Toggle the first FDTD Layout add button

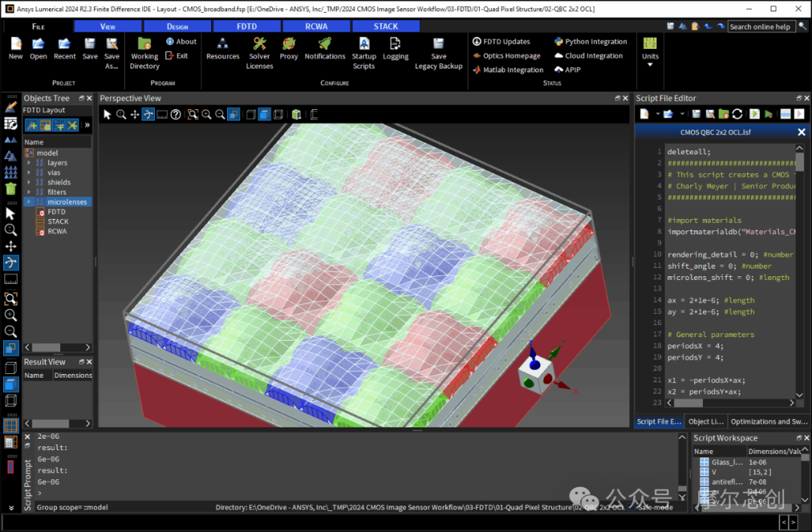click(x=32, y=125)
